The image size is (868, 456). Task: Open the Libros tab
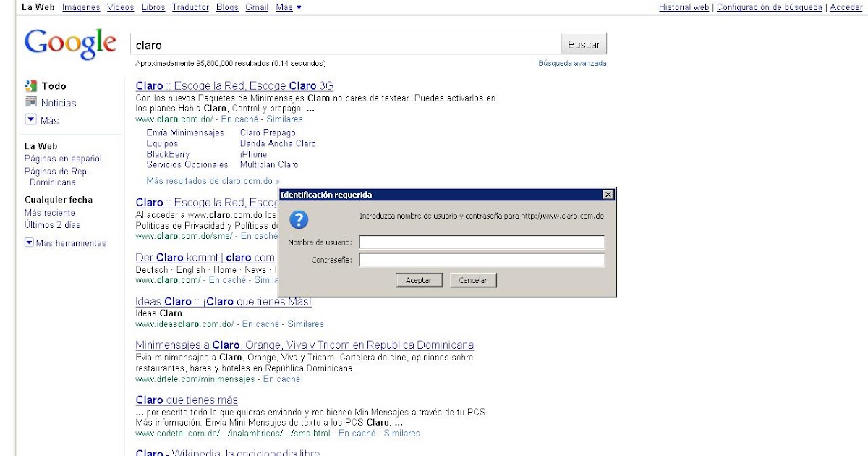click(x=153, y=7)
